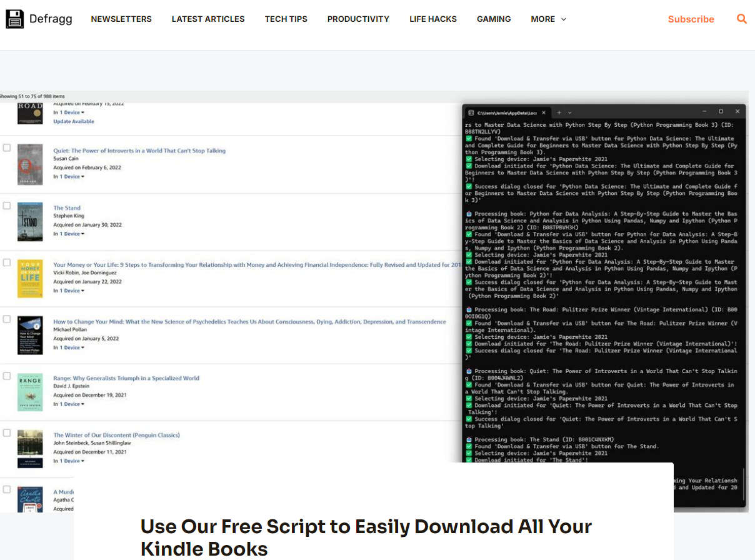Image resolution: width=755 pixels, height=560 pixels.
Task: Click the Defragg site name text
Action: (x=51, y=19)
